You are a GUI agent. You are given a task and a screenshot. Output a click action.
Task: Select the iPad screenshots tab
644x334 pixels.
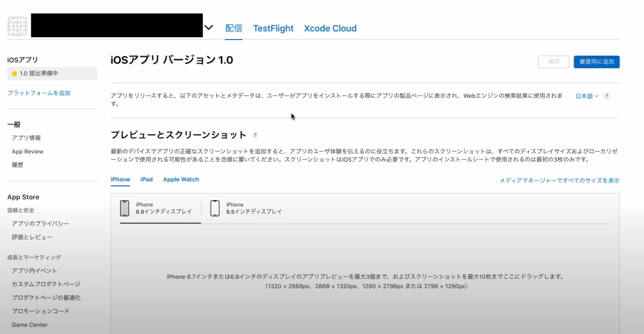[147, 180]
